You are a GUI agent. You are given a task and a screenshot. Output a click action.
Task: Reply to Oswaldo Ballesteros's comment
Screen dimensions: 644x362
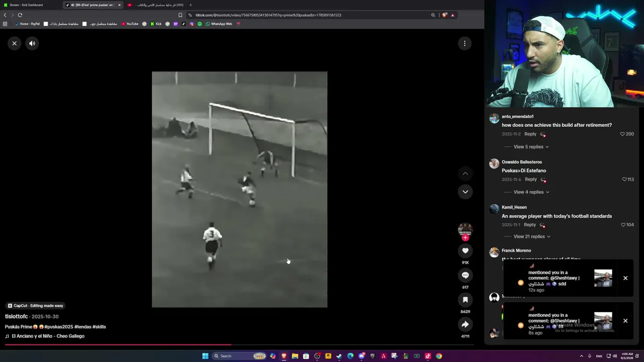click(531, 179)
